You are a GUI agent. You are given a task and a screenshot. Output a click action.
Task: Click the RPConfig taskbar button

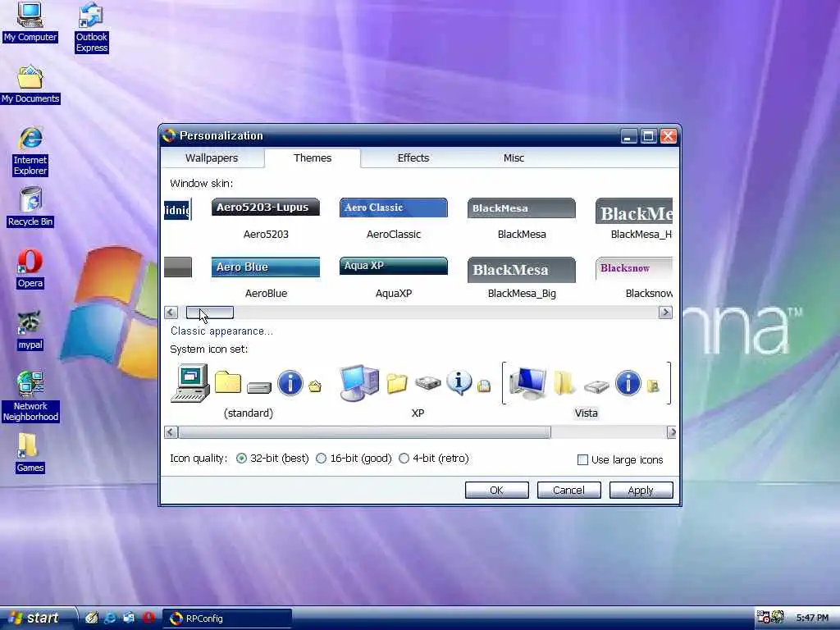pos(227,619)
